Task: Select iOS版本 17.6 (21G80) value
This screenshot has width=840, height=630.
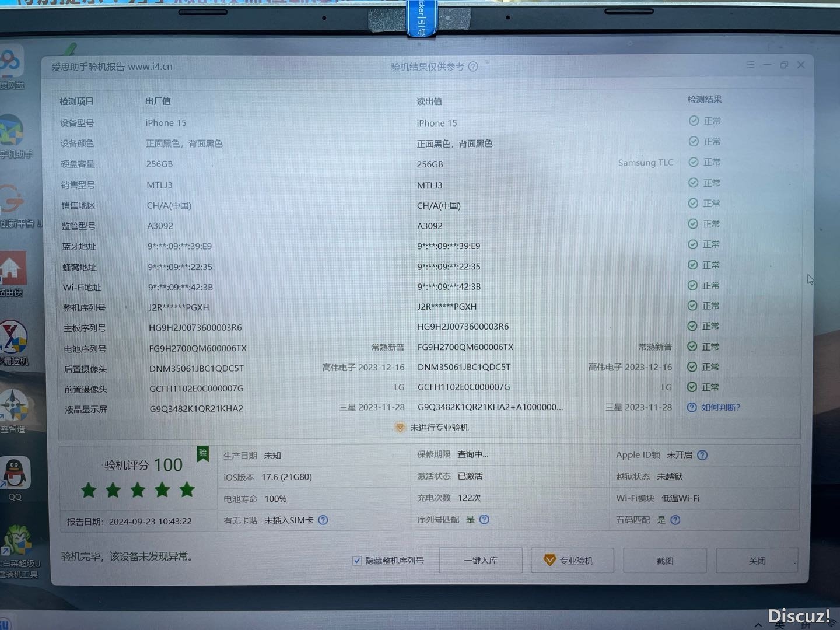Action: pyautogui.click(x=286, y=477)
